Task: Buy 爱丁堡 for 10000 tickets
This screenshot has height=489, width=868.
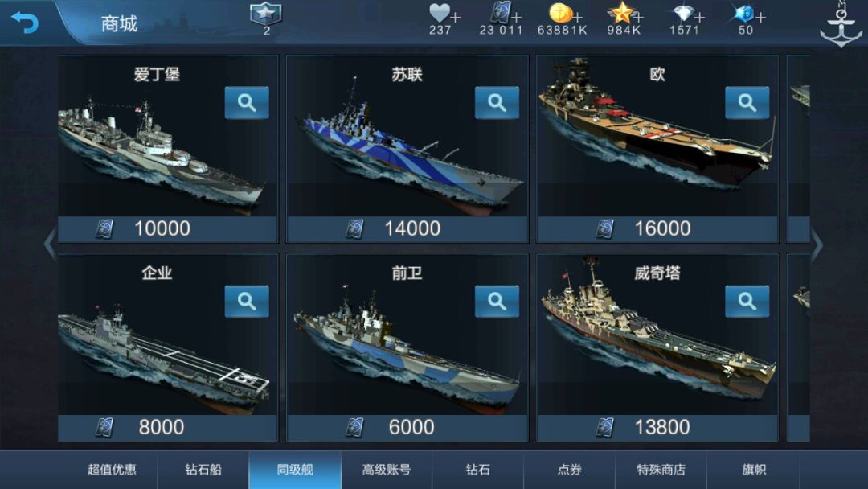Action: pos(168,228)
